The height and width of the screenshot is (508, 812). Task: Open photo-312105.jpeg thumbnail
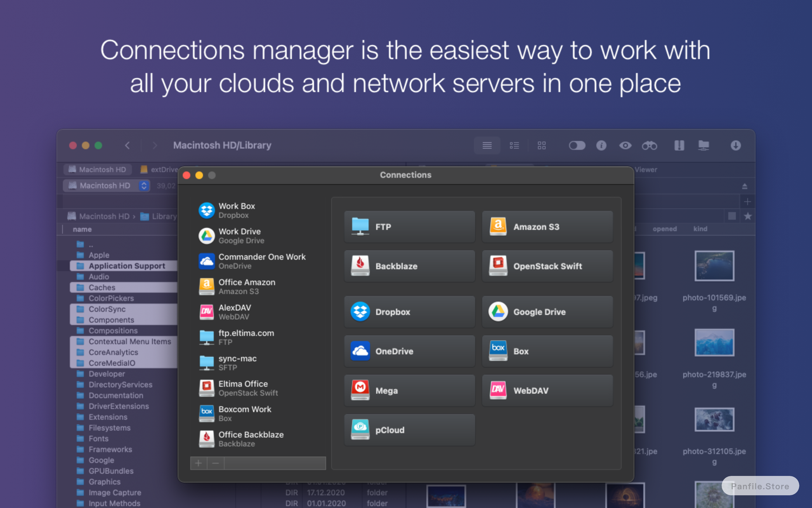[x=714, y=419]
